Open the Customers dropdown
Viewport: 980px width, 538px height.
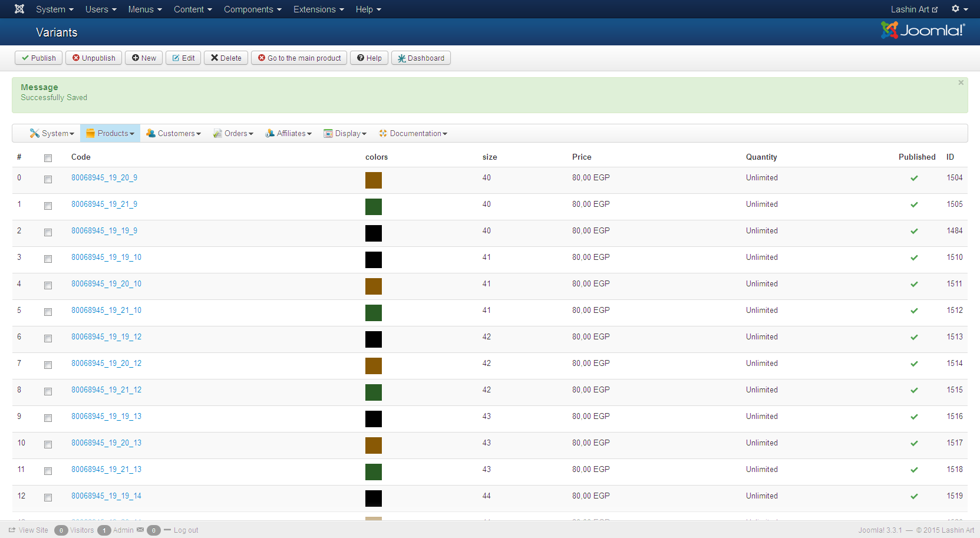point(173,133)
